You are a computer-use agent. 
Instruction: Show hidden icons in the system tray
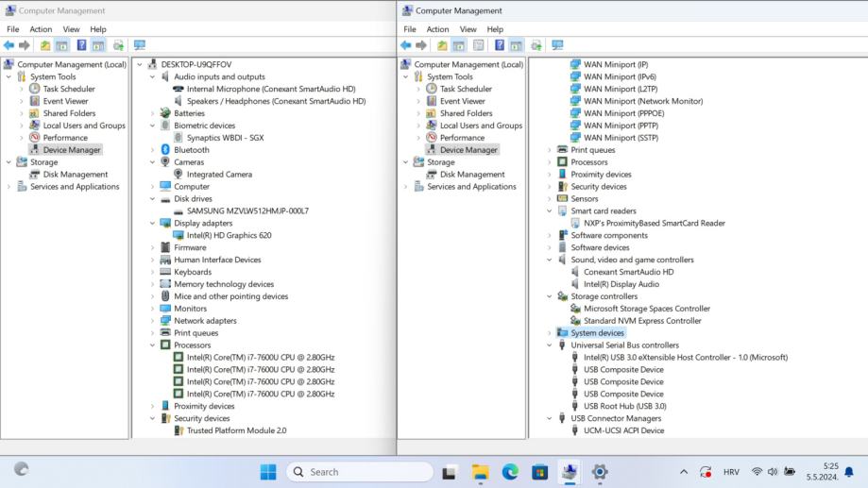[x=683, y=472]
